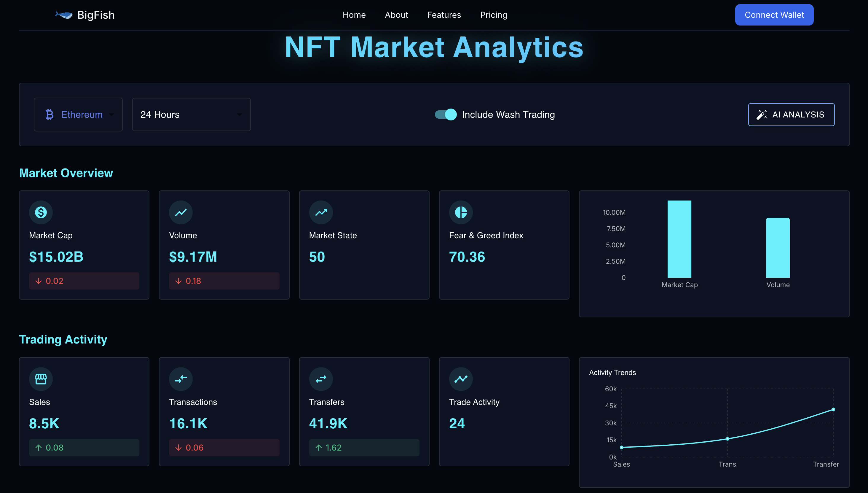
Task: Select the Features menu item
Action: coord(444,15)
